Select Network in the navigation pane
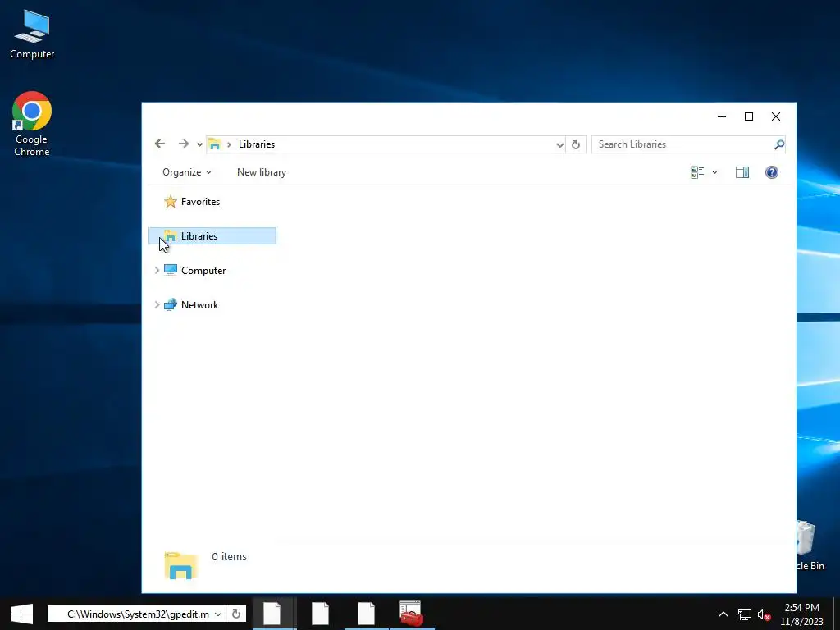 coord(199,305)
